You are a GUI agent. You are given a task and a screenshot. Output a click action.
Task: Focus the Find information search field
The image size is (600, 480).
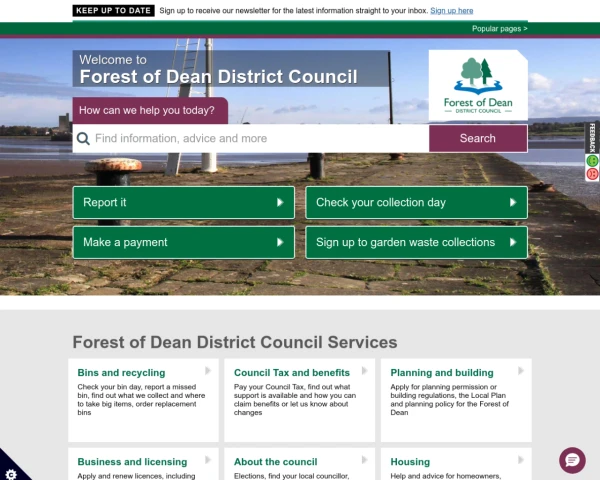(x=251, y=139)
